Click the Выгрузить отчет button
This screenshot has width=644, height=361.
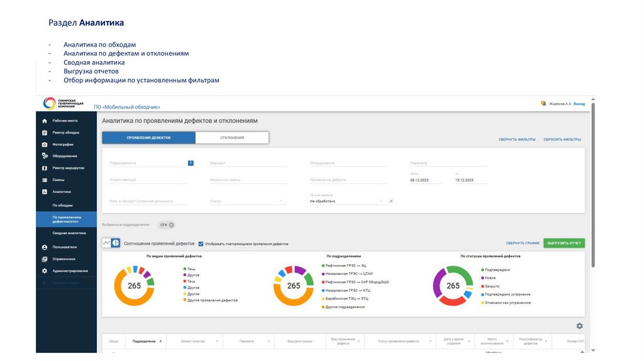[x=564, y=243]
